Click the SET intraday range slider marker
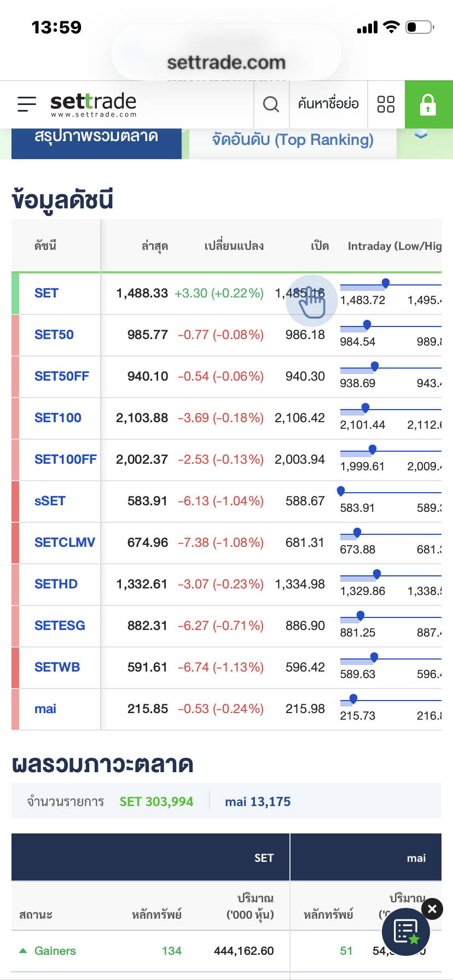The width and height of the screenshot is (453, 980). 386,283
